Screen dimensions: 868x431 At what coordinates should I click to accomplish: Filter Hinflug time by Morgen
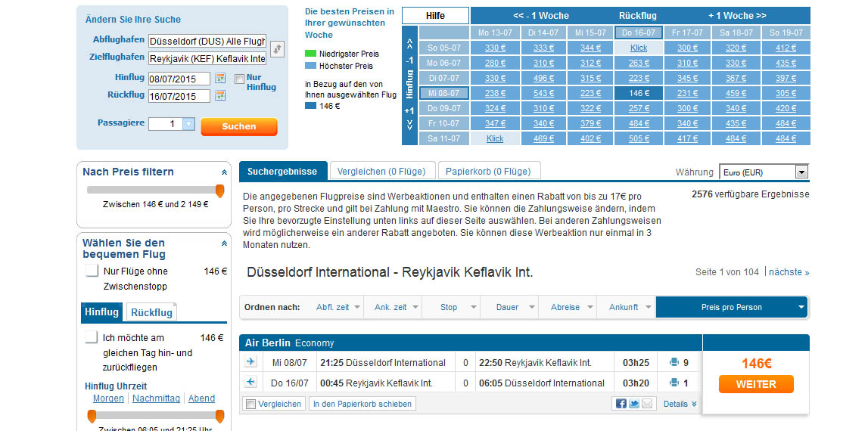pyautogui.click(x=108, y=398)
